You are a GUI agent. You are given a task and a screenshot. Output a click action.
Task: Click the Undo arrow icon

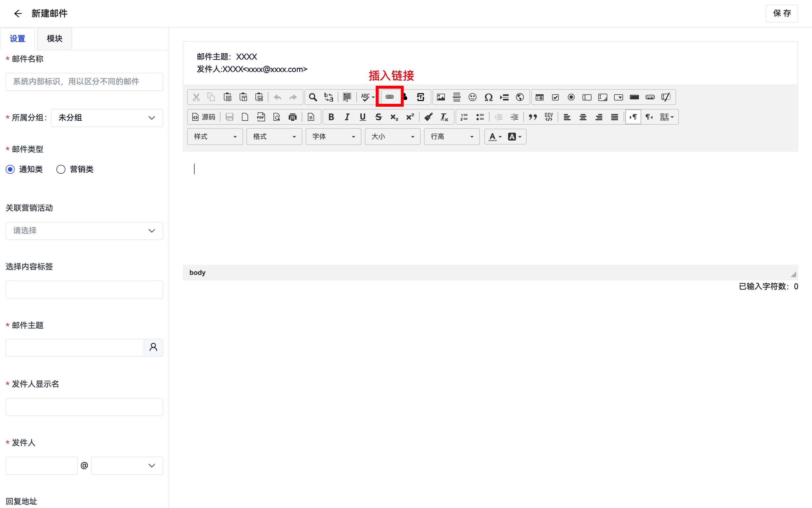tap(277, 97)
